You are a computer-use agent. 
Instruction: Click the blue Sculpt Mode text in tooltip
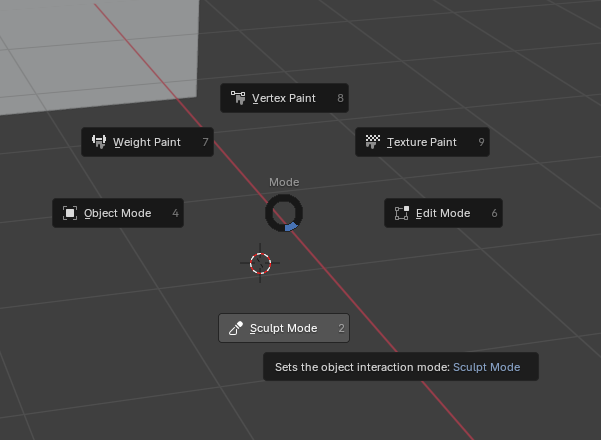pos(486,367)
